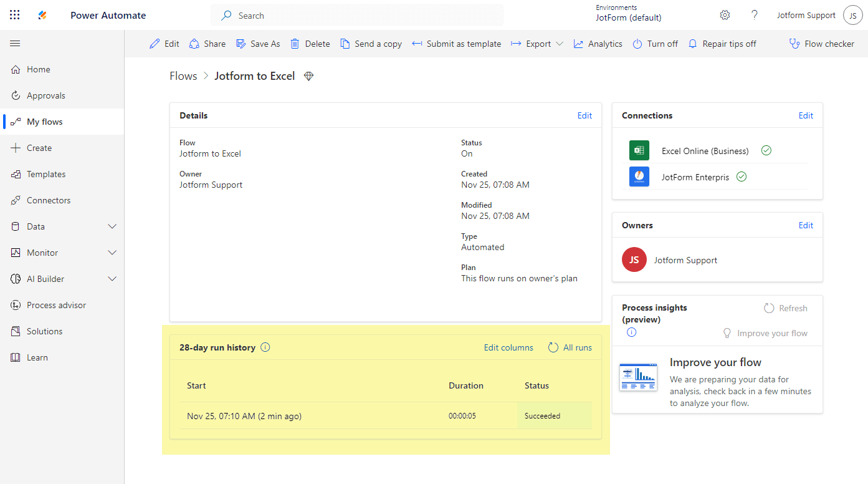868x484 pixels.
Task: Open the Help question mark icon
Action: point(755,15)
